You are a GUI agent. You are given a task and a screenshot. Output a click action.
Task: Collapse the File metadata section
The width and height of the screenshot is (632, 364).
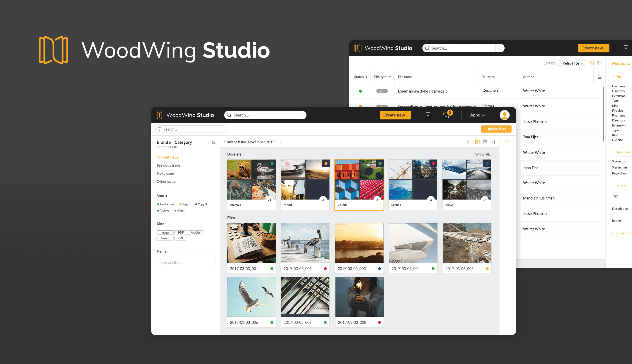pos(616,77)
